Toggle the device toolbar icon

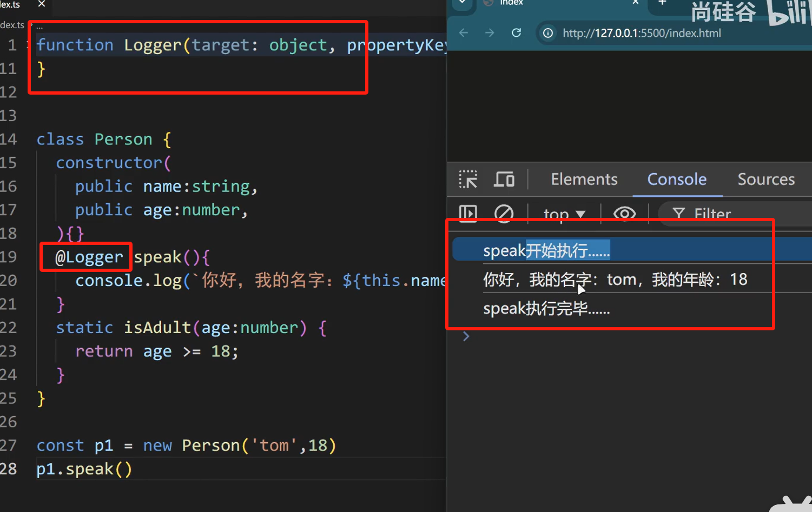point(504,179)
